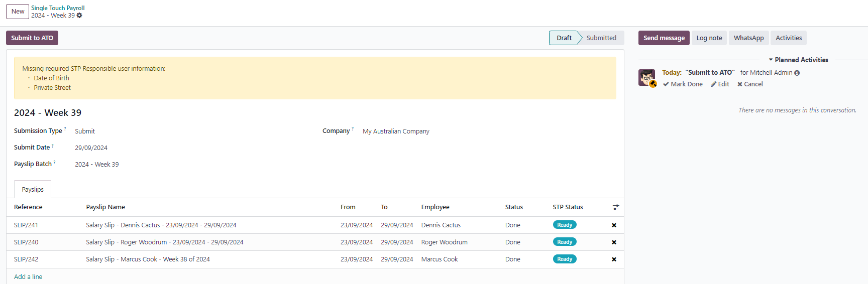This screenshot has width=868, height=284.
Task: Open the Submission Type dropdown field
Action: click(x=191, y=131)
